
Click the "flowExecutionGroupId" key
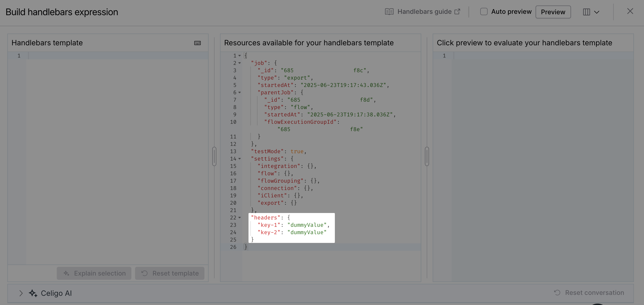[300, 122]
